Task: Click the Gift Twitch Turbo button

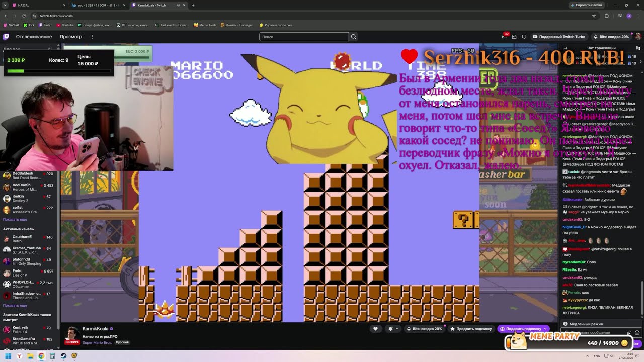Action: pos(558,37)
